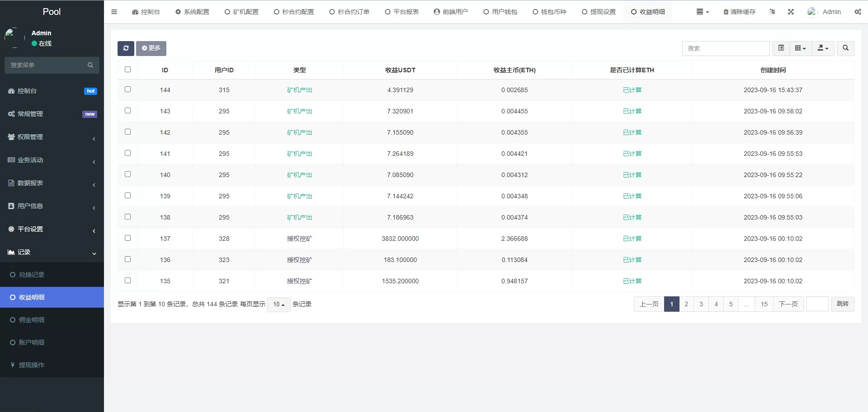Open the 用户钱包 menu item
Image resolution: width=868 pixels, height=412 pixels.
(500, 12)
